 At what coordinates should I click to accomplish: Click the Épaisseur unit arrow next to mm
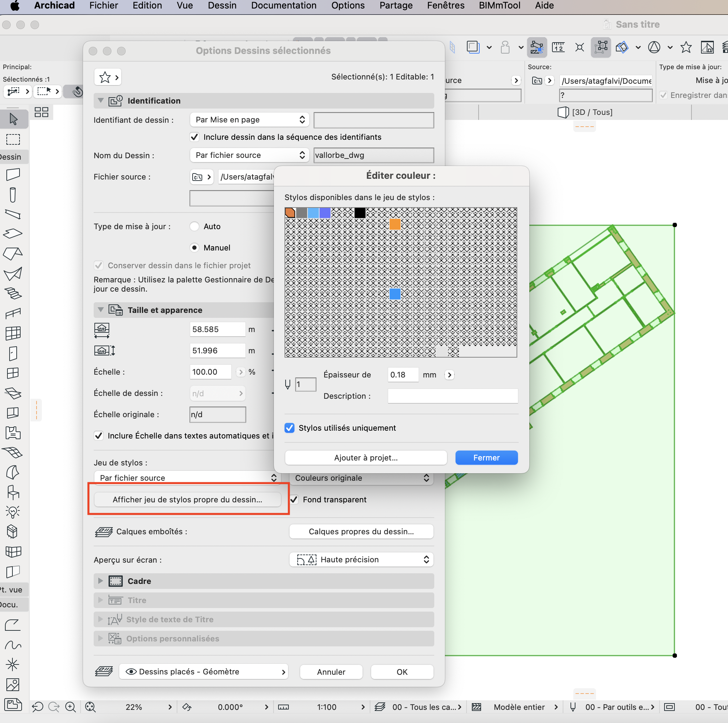coord(449,375)
